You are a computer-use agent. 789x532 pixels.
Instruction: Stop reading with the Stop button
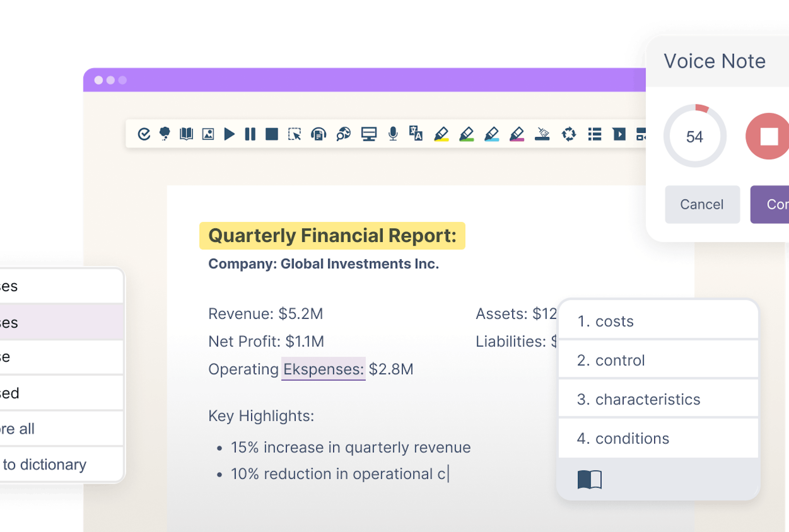(x=272, y=134)
